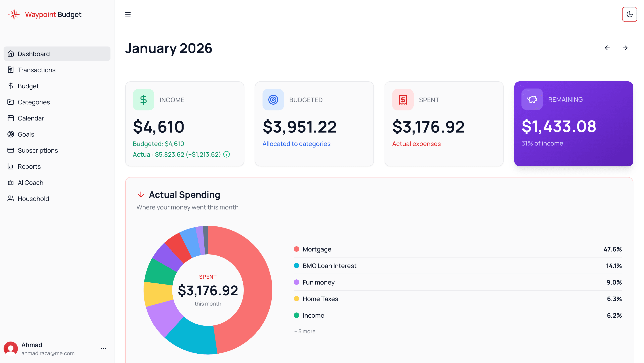Click the income info tooltip icon

pos(227,154)
